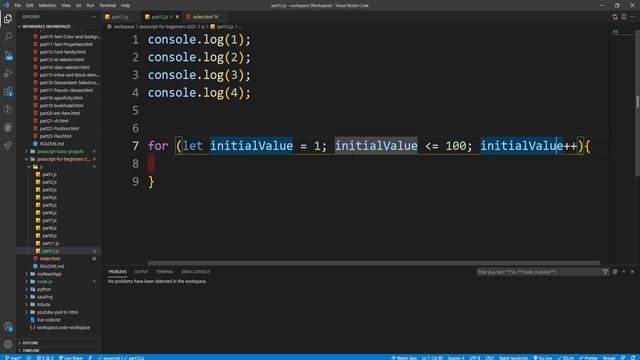Expand the Outline section
The height and width of the screenshot is (360, 640).
58,343
